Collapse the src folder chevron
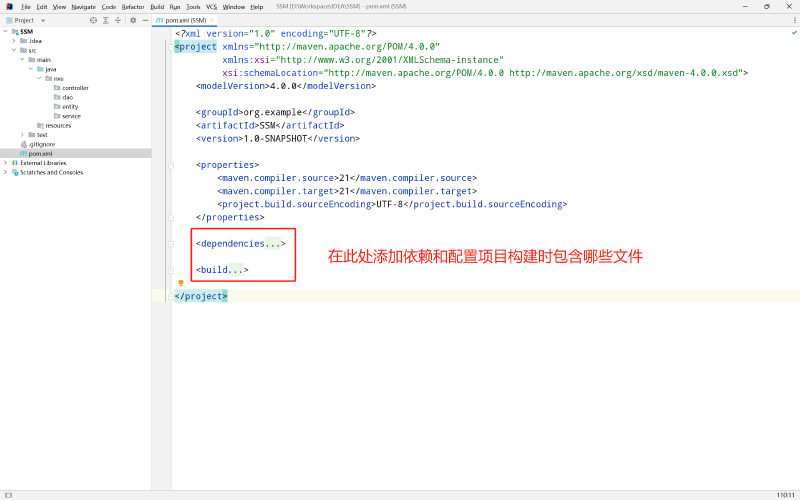Image resolution: width=800 pixels, height=500 pixels. pos(14,50)
